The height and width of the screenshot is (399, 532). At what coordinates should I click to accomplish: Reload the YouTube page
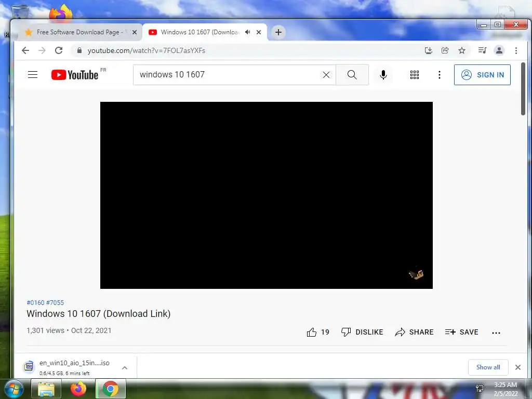click(x=59, y=50)
